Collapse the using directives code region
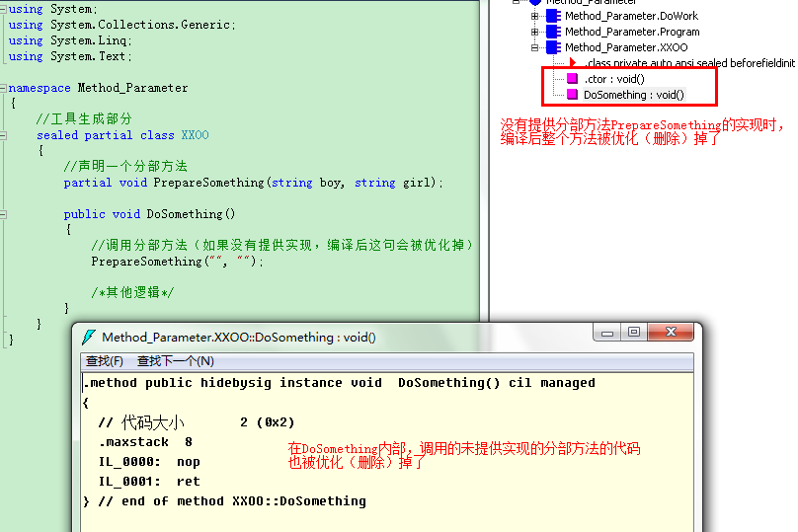Image resolution: width=798 pixels, height=532 pixels. click(x=3, y=9)
